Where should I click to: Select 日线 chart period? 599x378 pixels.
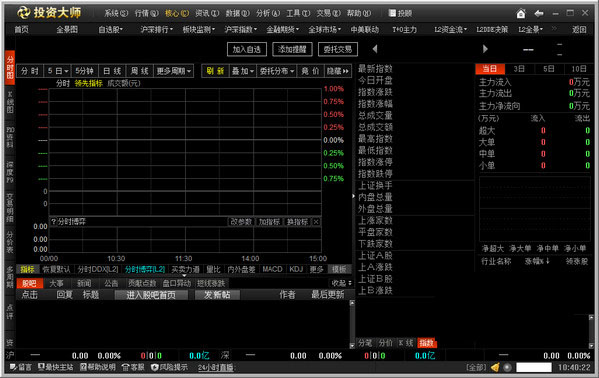click(x=112, y=71)
